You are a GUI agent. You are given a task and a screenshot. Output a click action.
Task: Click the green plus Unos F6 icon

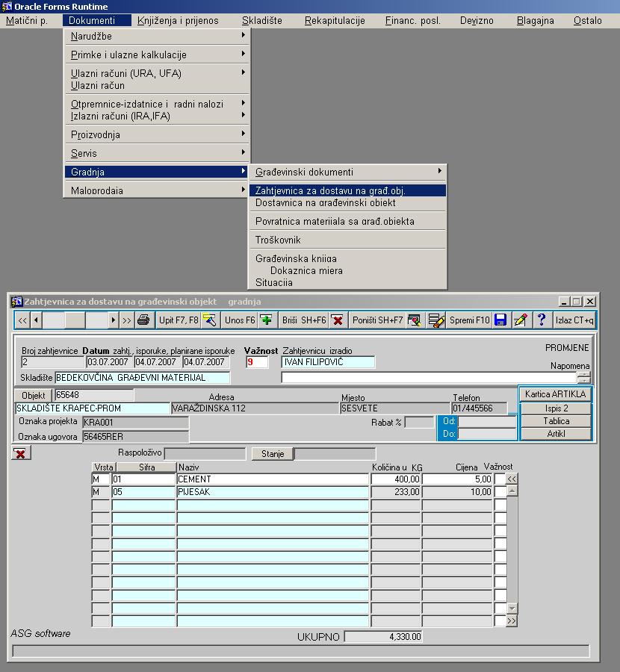(x=266, y=320)
